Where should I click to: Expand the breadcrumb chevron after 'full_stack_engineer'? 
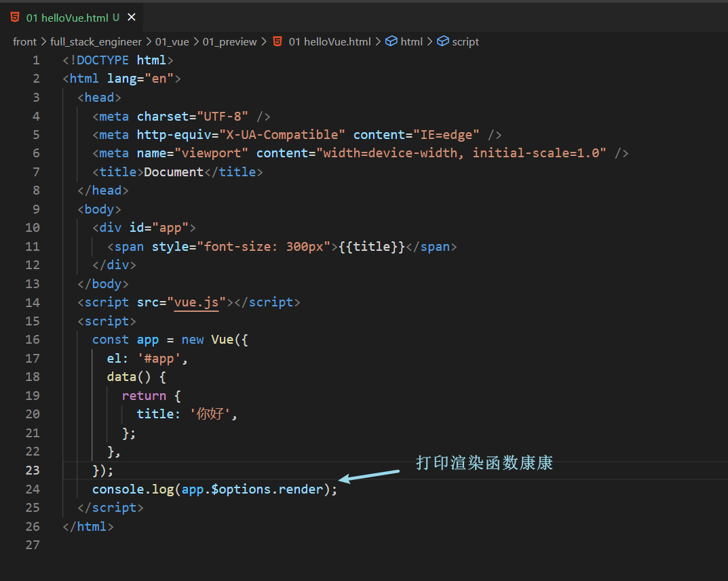point(149,42)
